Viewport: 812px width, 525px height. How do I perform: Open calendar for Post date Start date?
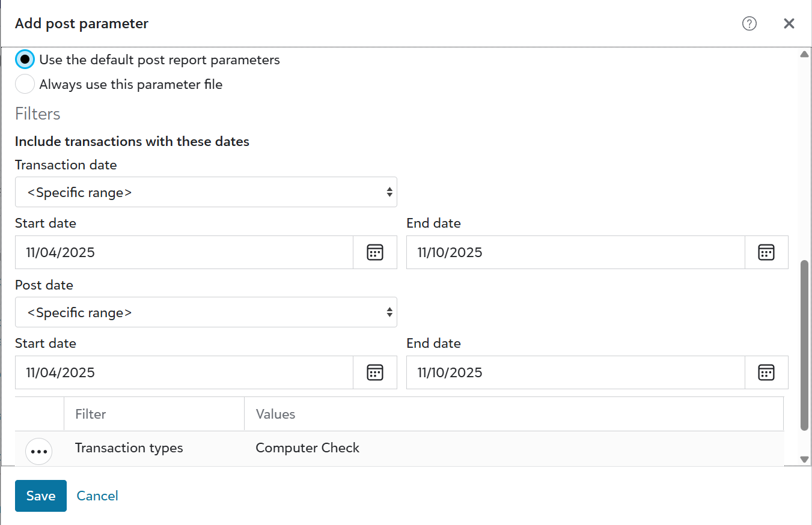click(375, 372)
